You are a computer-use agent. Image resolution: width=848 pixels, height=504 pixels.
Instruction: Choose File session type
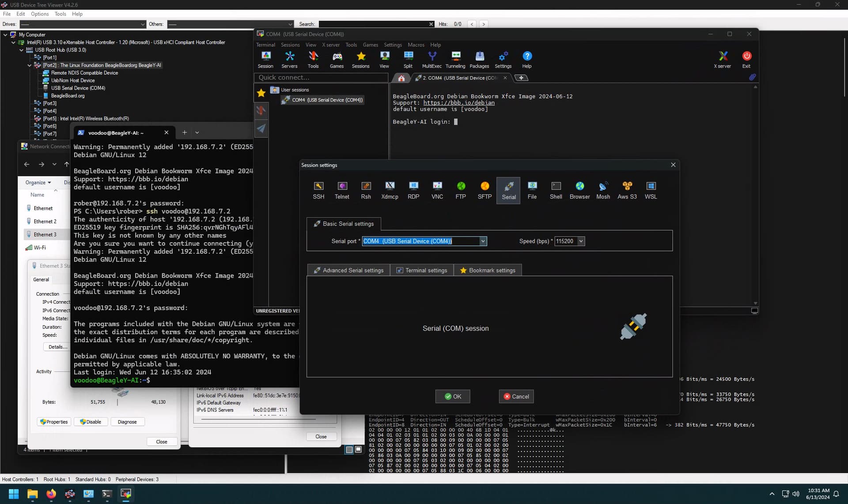532,190
